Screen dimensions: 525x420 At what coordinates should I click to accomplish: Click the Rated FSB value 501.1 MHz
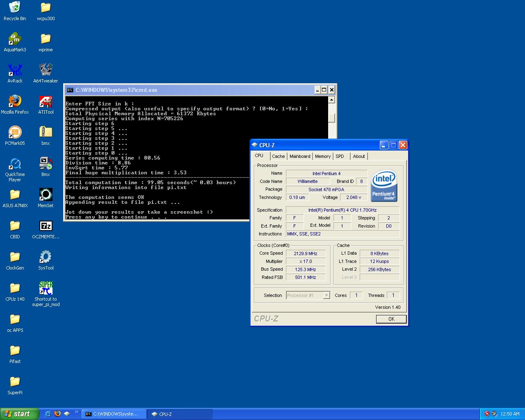click(x=306, y=277)
